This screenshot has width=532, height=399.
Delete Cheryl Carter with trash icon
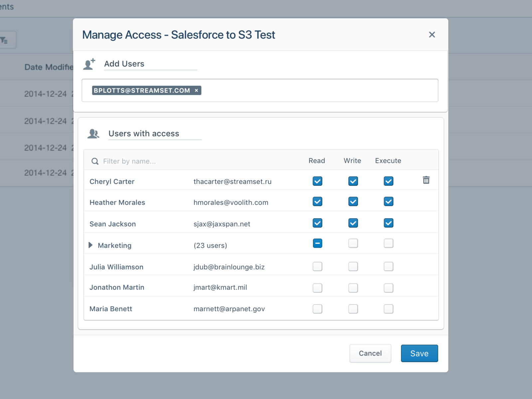coord(426,180)
